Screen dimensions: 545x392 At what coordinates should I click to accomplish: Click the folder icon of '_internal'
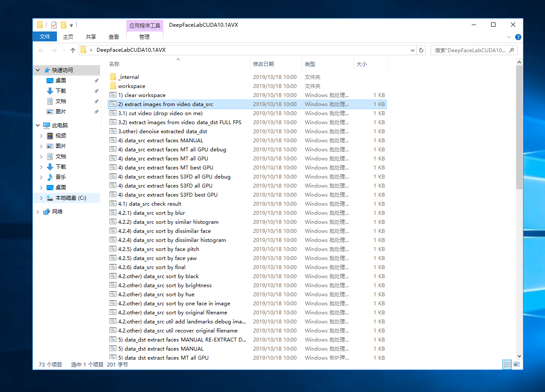[x=113, y=77]
